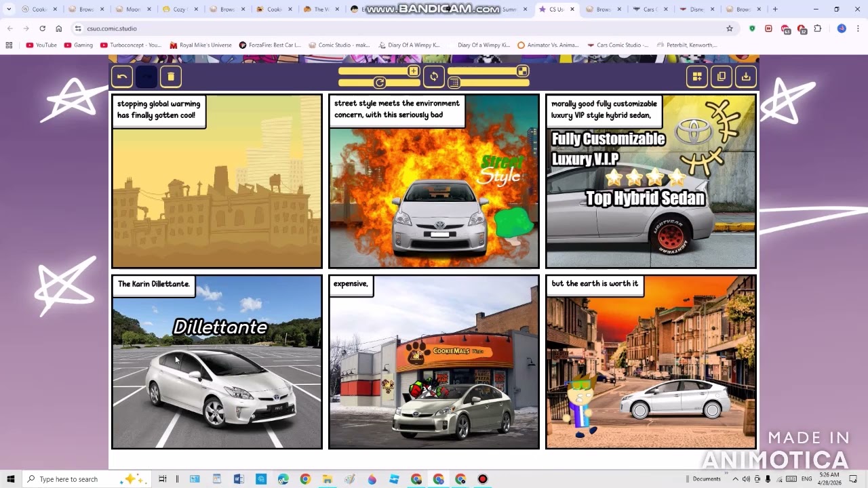Select the global warming yellow city panel
Screen dimensions: 868x488
pos(217,182)
